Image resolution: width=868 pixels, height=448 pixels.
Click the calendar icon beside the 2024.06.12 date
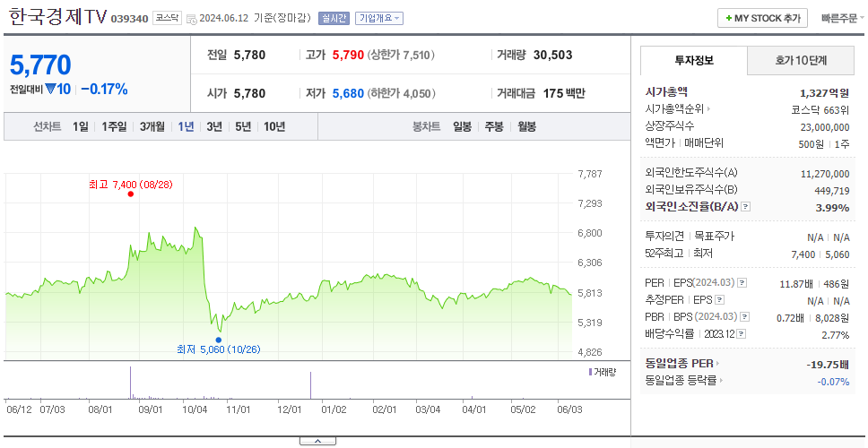coord(192,19)
